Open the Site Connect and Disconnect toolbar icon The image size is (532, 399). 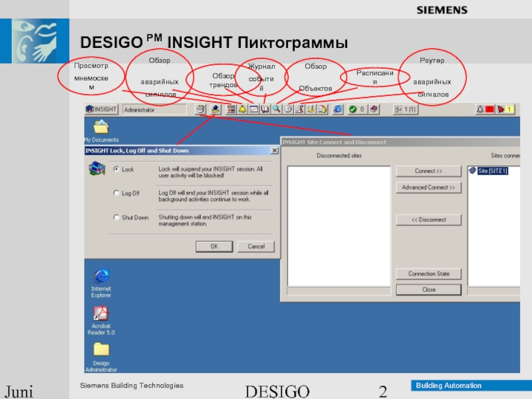click(201, 109)
